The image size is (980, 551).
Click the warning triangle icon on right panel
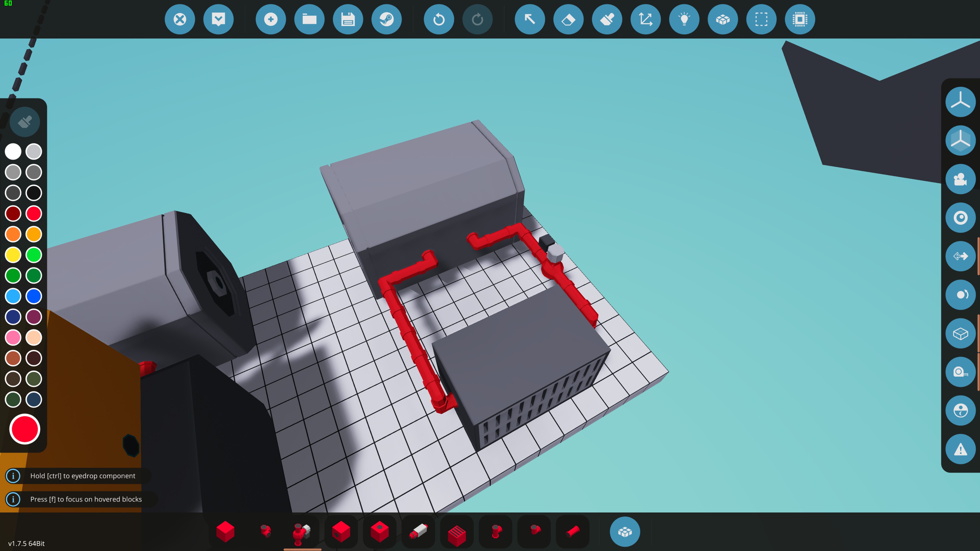(x=960, y=449)
